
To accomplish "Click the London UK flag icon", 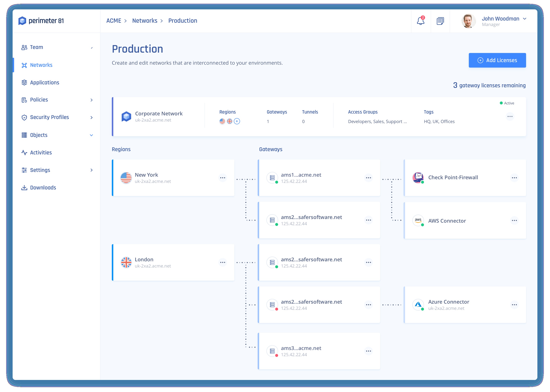I will (126, 262).
